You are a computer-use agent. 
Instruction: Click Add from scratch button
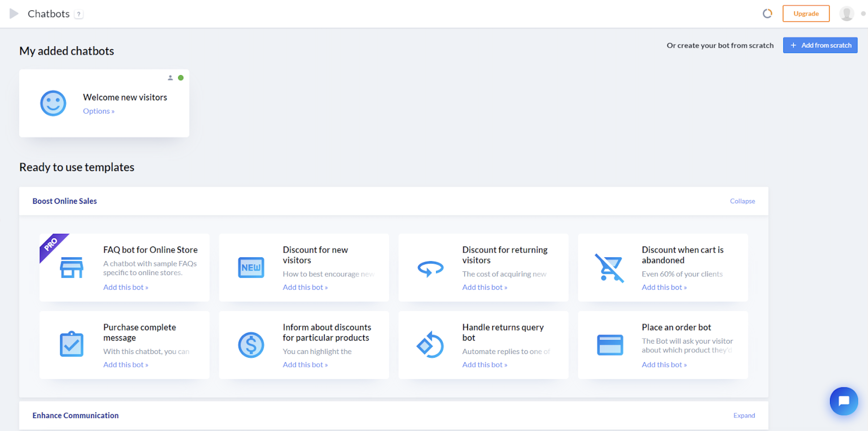(820, 45)
